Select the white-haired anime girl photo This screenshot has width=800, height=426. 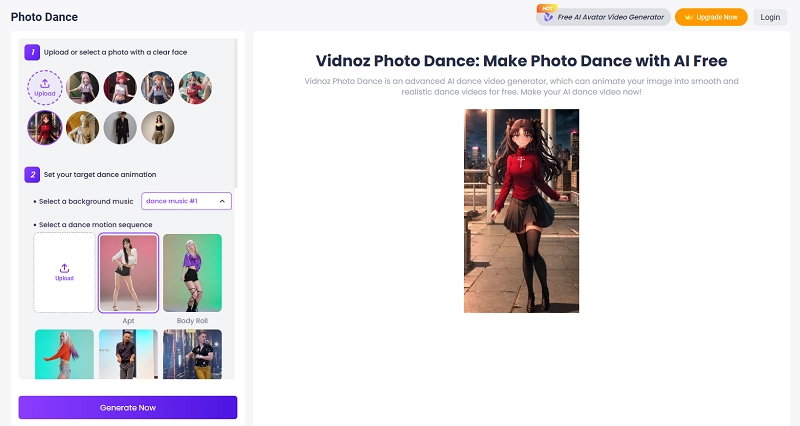point(83,88)
